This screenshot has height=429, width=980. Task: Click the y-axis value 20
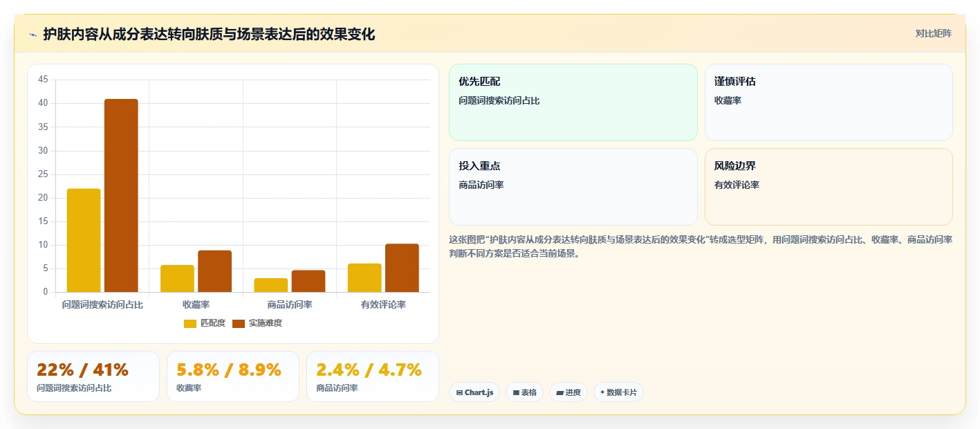tap(43, 198)
